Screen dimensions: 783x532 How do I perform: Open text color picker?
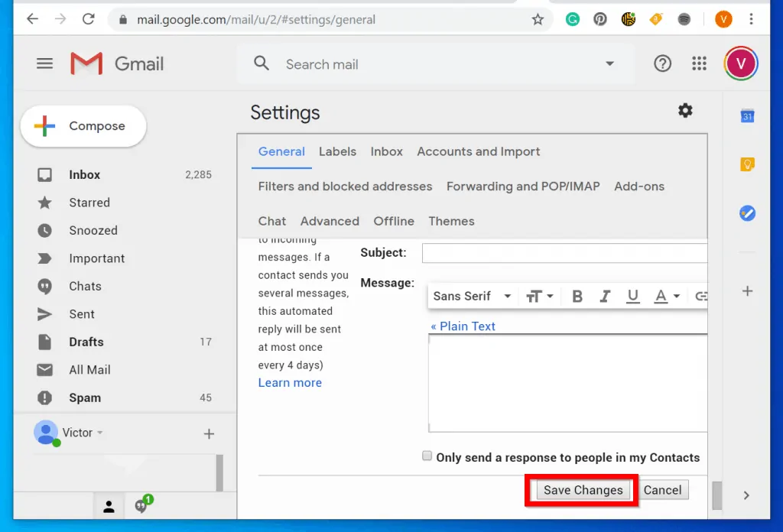[666, 297]
